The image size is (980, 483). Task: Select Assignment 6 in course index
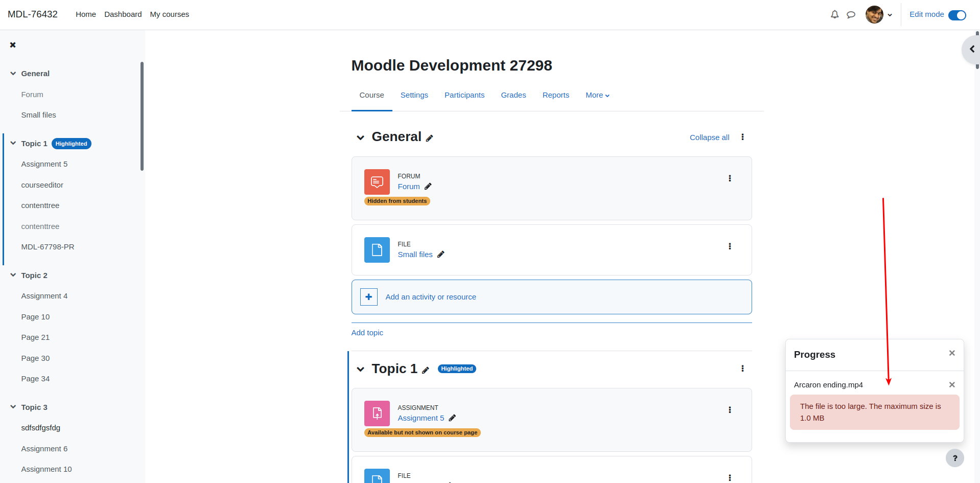tap(44, 449)
